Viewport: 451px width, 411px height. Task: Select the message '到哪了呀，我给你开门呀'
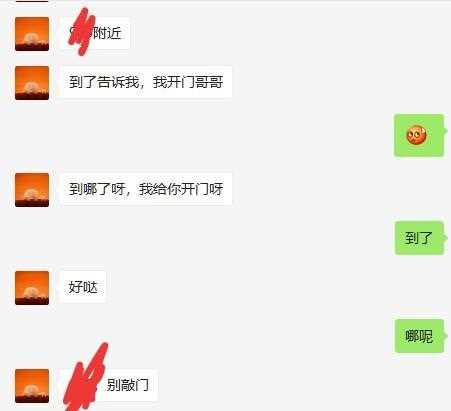pyautogui.click(x=146, y=189)
